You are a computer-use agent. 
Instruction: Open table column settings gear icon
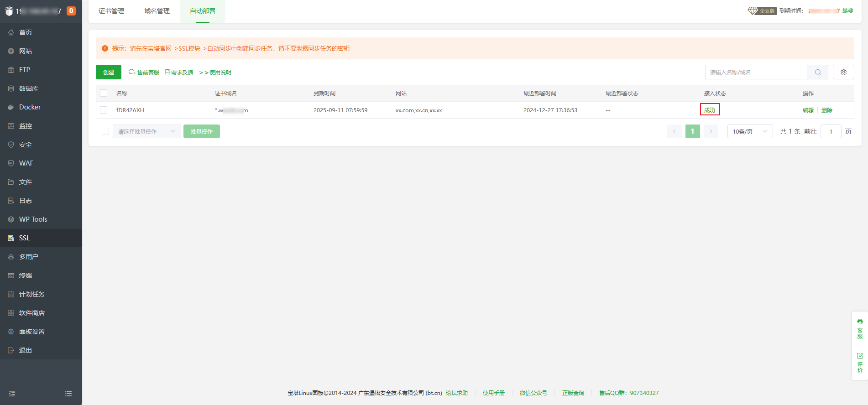tap(843, 72)
